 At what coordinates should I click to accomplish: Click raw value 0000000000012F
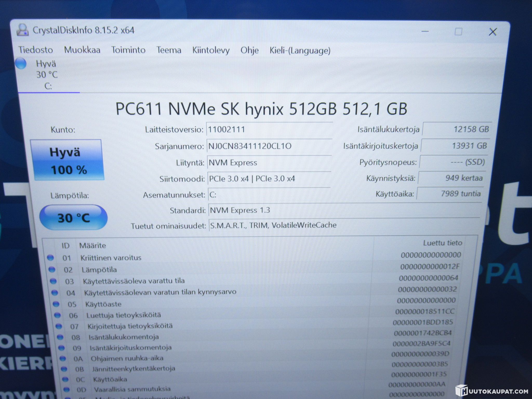click(430, 267)
